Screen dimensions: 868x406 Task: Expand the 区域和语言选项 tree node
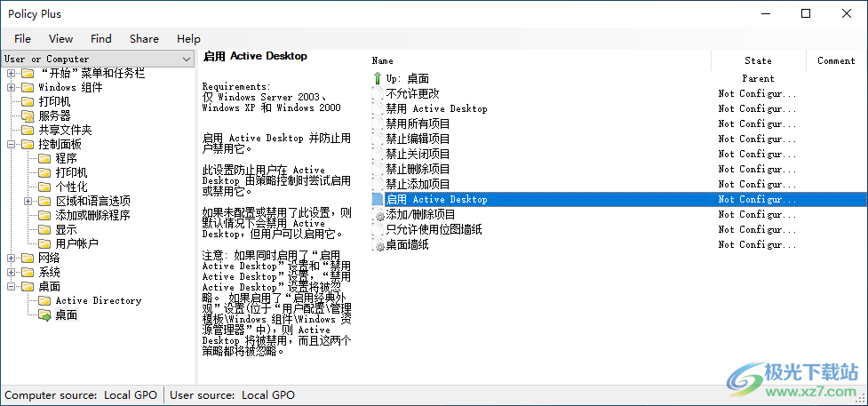28,201
